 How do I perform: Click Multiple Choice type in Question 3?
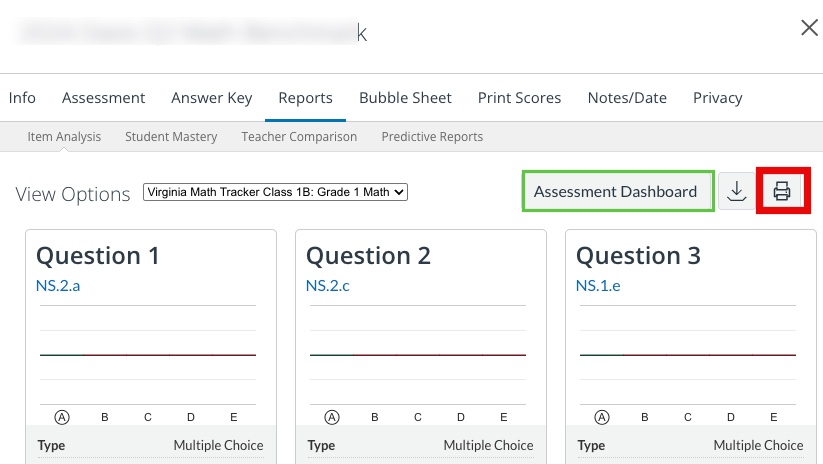pyautogui.click(x=758, y=445)
